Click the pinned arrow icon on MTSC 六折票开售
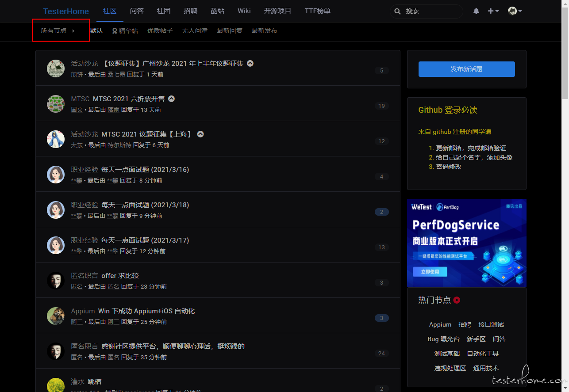This screenshot has width=569, height=392. [x=172, y=99]
